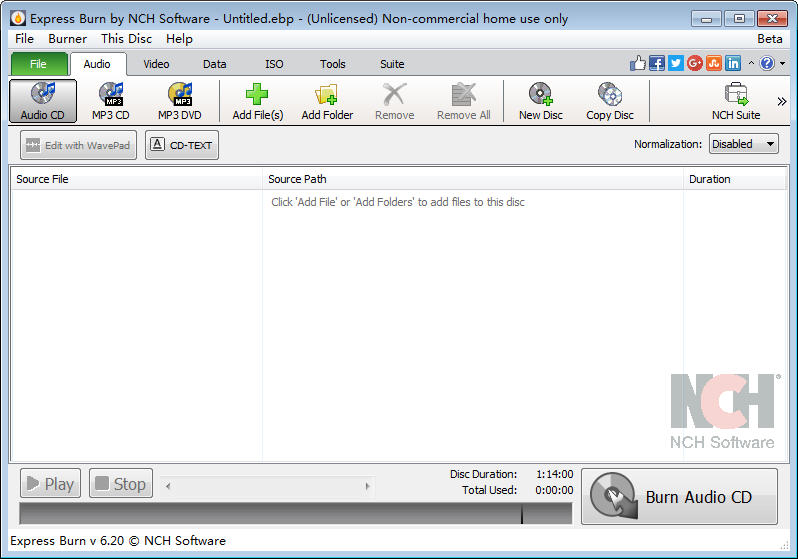Sort by Duration column header

click(735, 179)
